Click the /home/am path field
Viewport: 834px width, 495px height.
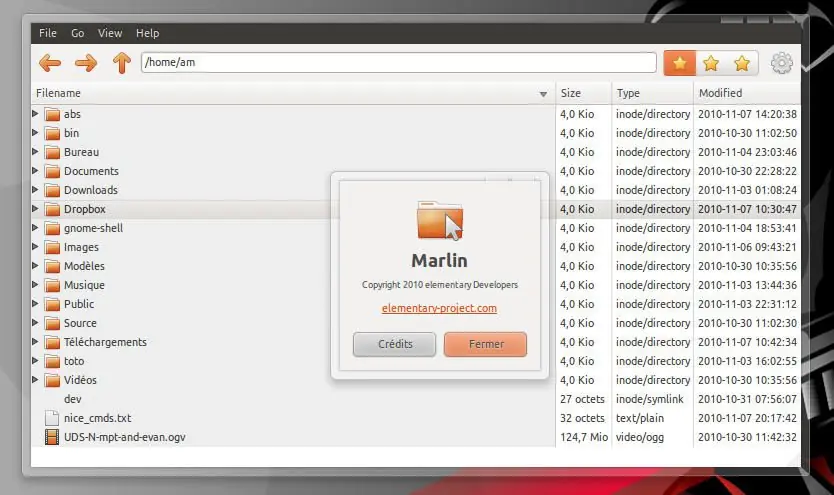[x=399, y=63]
